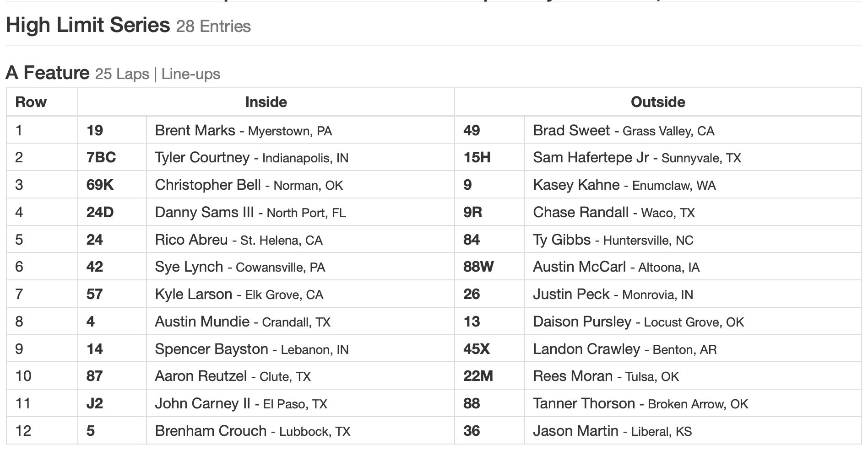Select Spencer Bayston in row 9
The height and width of the screenshot is (450, 868).
pos(211,349)
